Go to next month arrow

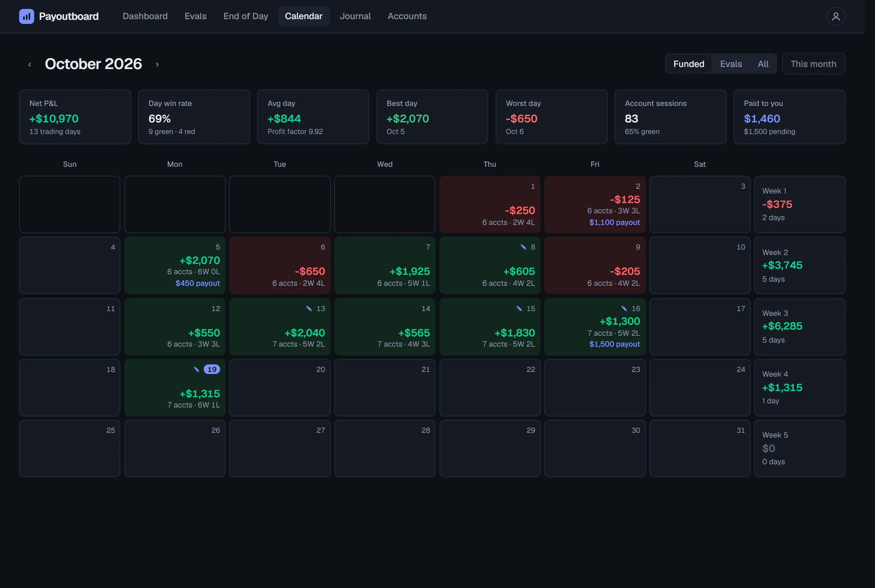pos(157,64)
